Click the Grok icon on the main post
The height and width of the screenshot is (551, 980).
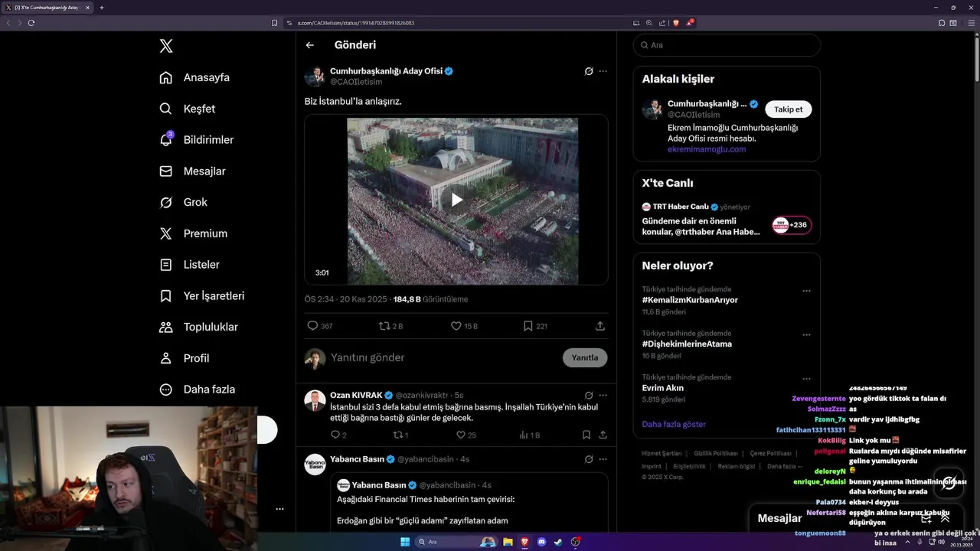(589, 71)
